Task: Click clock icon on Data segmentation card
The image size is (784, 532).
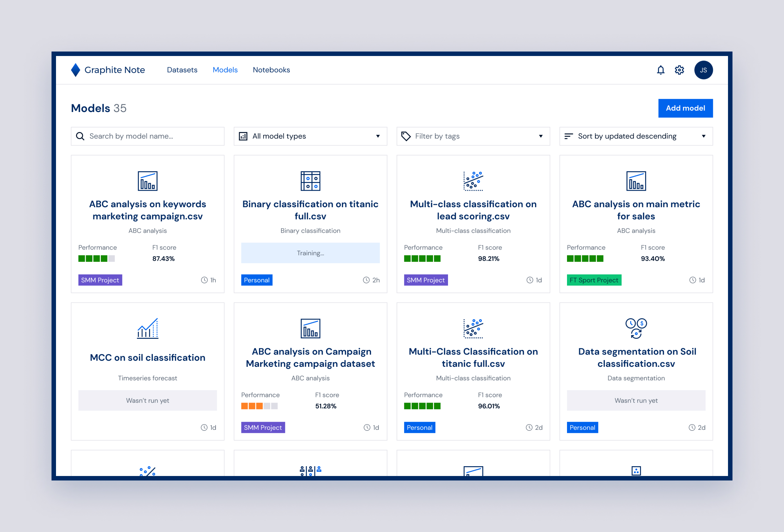Action: click(x=692, y=428)
